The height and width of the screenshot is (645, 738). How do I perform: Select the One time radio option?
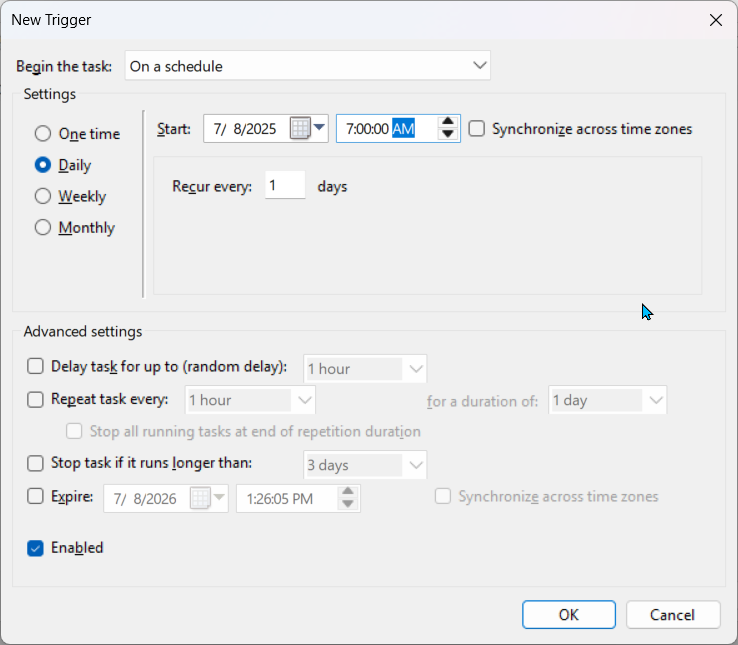tap(43, 134)
